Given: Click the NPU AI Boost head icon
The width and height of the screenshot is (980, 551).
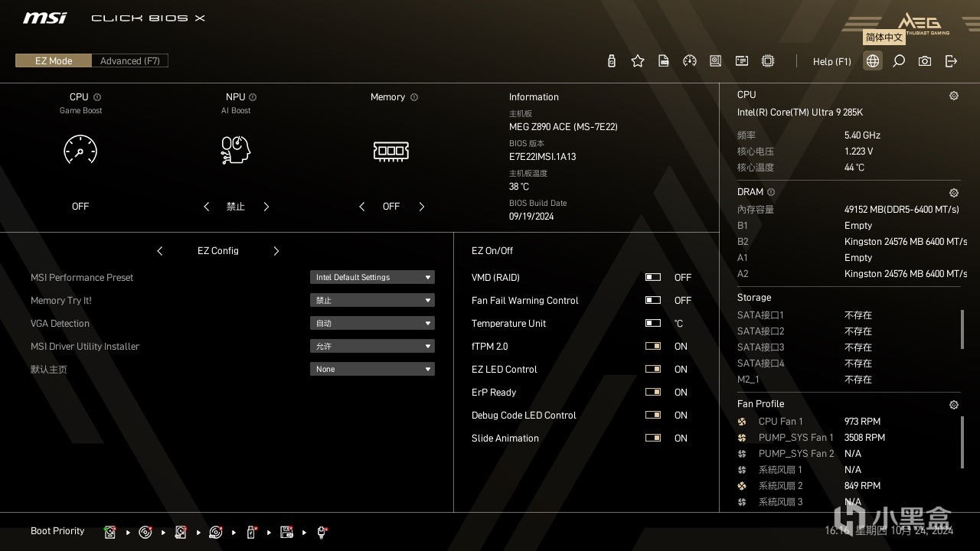Looking at the screenshot, I should 236,150.
